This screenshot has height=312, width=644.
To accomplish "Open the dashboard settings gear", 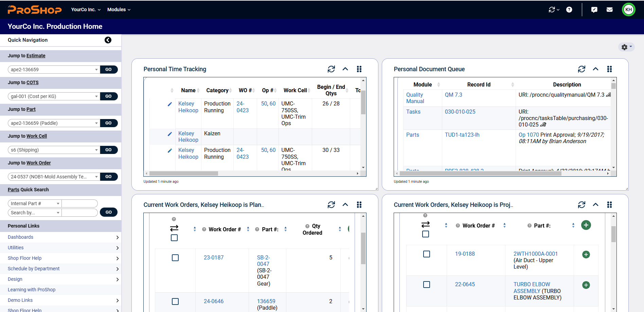I will 626,47.
